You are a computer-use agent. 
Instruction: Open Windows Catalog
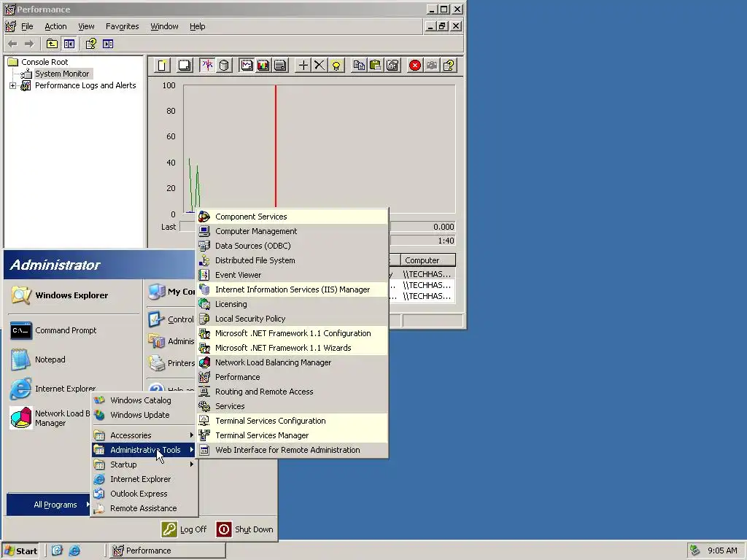[x=144, y=400]
